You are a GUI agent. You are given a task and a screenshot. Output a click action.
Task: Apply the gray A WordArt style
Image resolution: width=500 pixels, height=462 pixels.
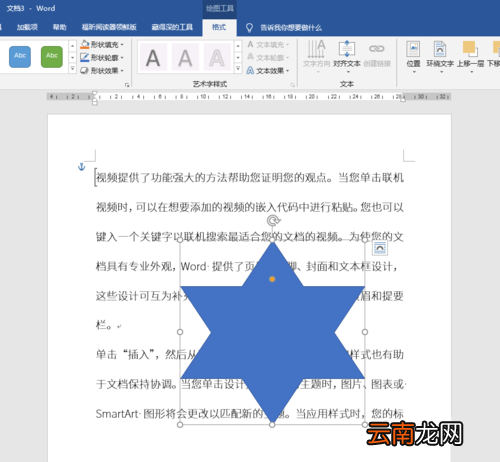click(x=185, y=57)
